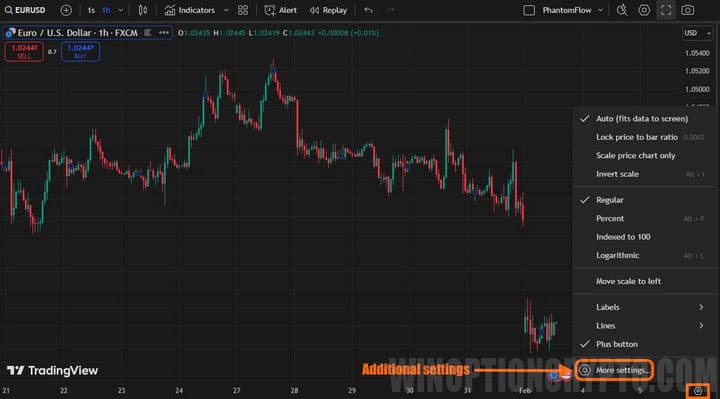Viewport: 720px width, 399px height.
Task: Select the 1s timeframe
Action: [91, 10]
